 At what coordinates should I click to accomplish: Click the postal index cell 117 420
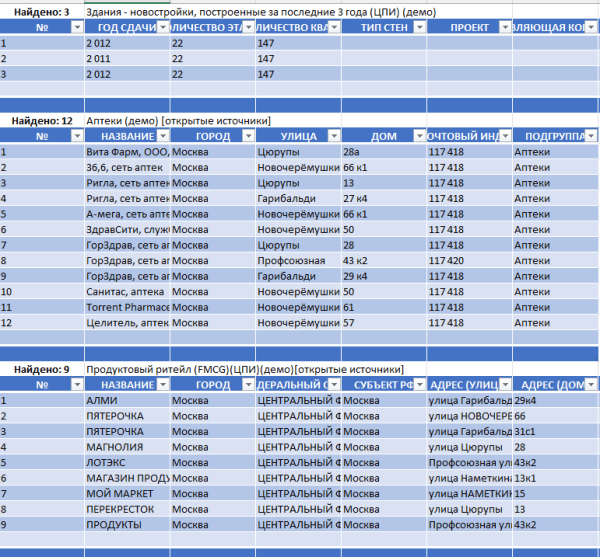click(x=467, y=261)
